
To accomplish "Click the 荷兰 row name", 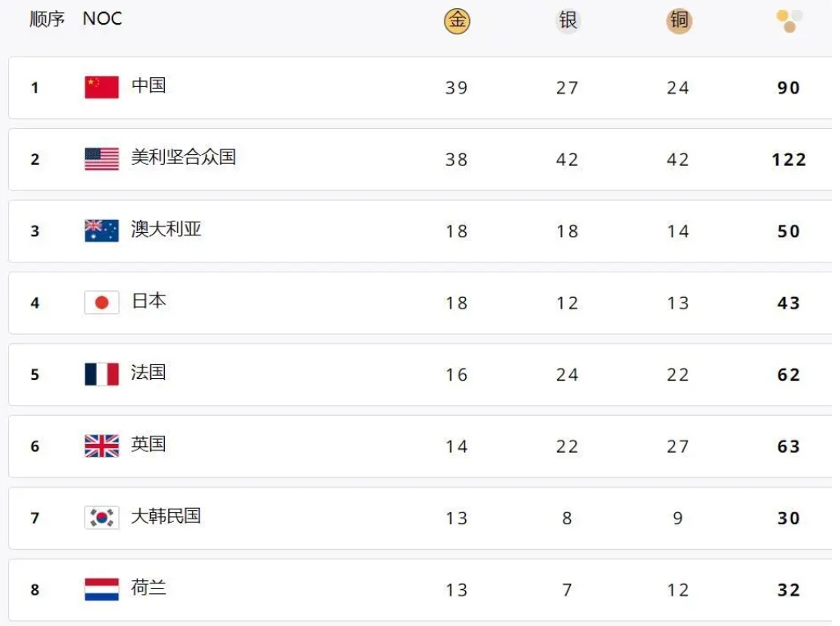I will pos(148,587).
